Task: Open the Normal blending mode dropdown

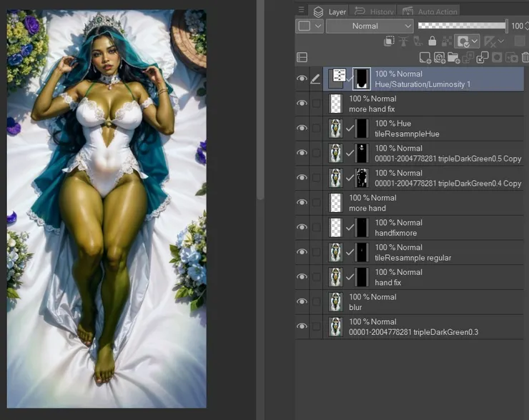Action: [370, 26]
